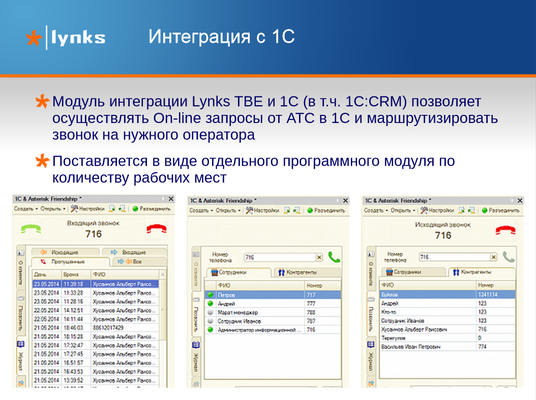Screen dimensions: 536x400
Task: Clear phone number field in Сотрудники window
Action: 319,257
